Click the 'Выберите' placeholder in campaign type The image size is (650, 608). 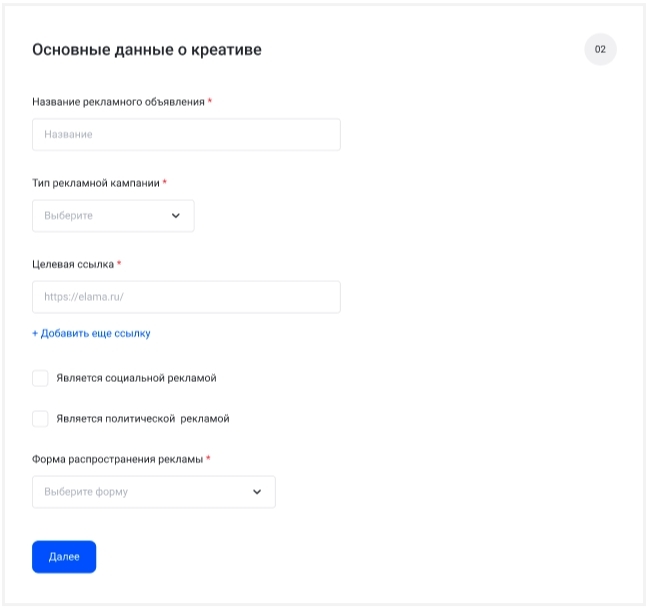point(68,216)
